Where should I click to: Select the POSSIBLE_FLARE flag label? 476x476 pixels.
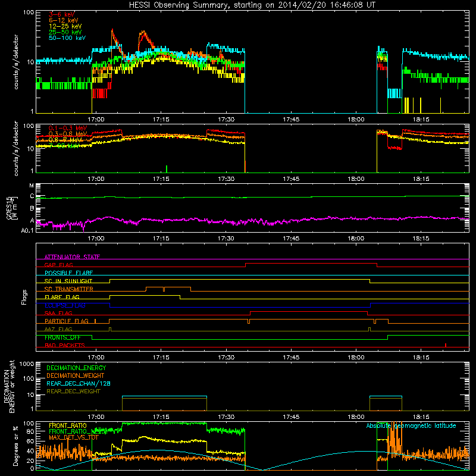[x=68, y=273]
